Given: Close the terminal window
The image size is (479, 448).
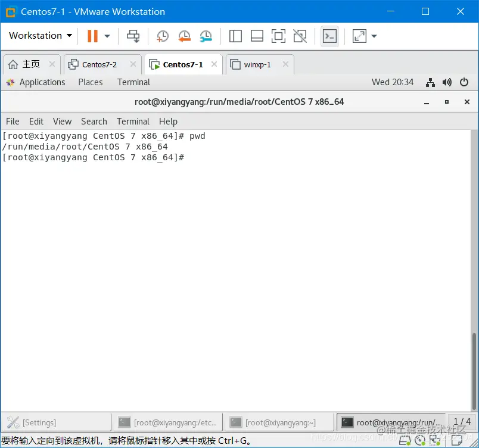Looking at the screenshot, I should pos(467,102).
